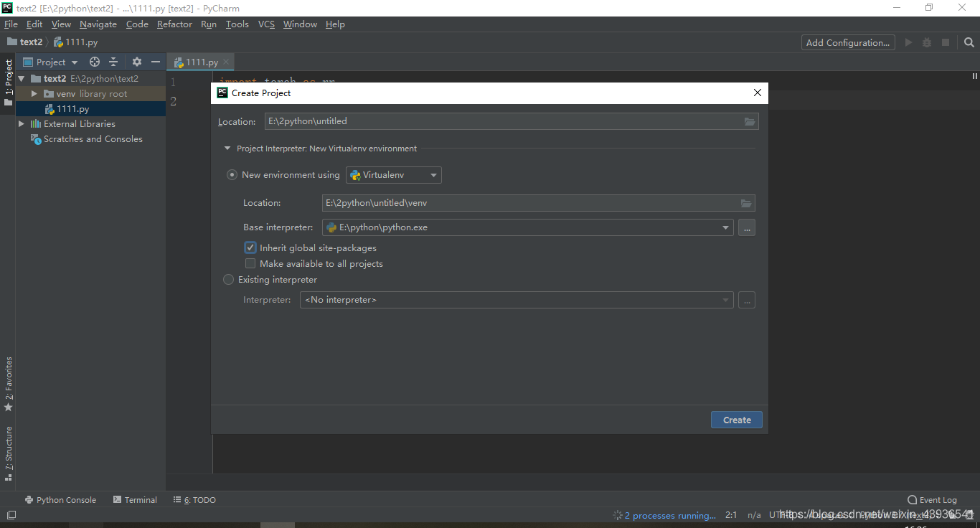Click the ellipsis button beside Base interpreter
Image resolution: width=980 pixels, height=528 pixels.
click(x=747, y=228)
